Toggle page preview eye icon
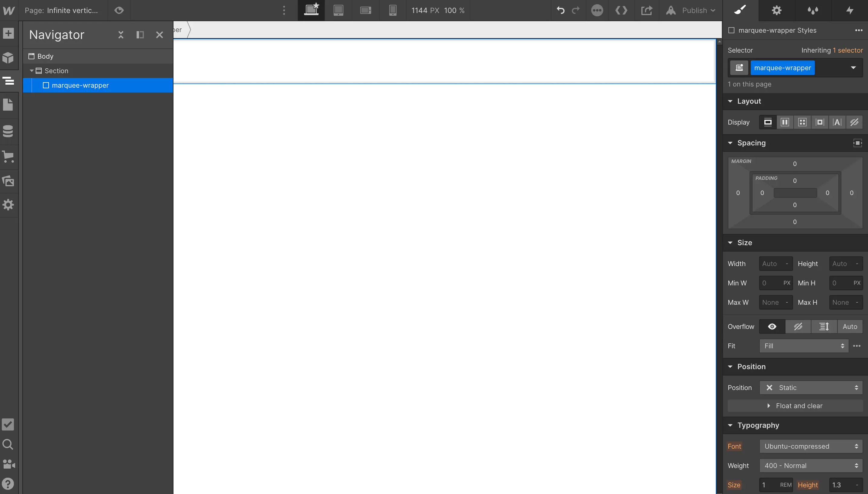868x494 pixels. [119, 10]
